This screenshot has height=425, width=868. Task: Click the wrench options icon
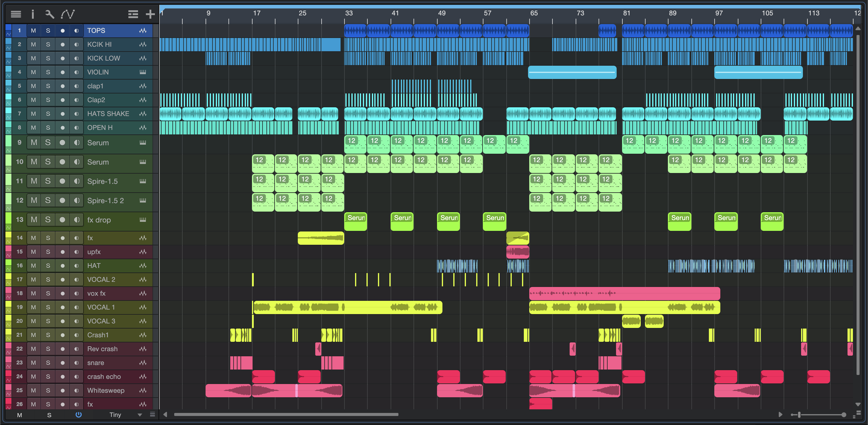(x=49, y=14)
